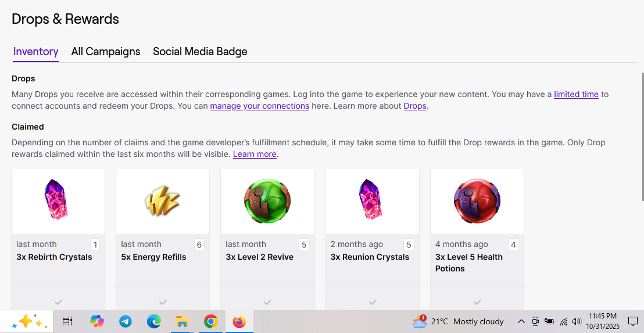Select '2 months ago' on Reunion Crystals card

(356, 244)
